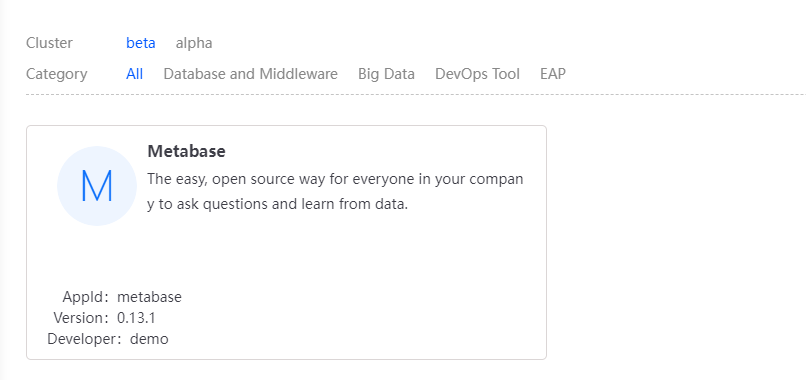Viewport: 806px width, 380px height.
Task: Switch to the alpha cluster
Action: (x=194, y=43)
